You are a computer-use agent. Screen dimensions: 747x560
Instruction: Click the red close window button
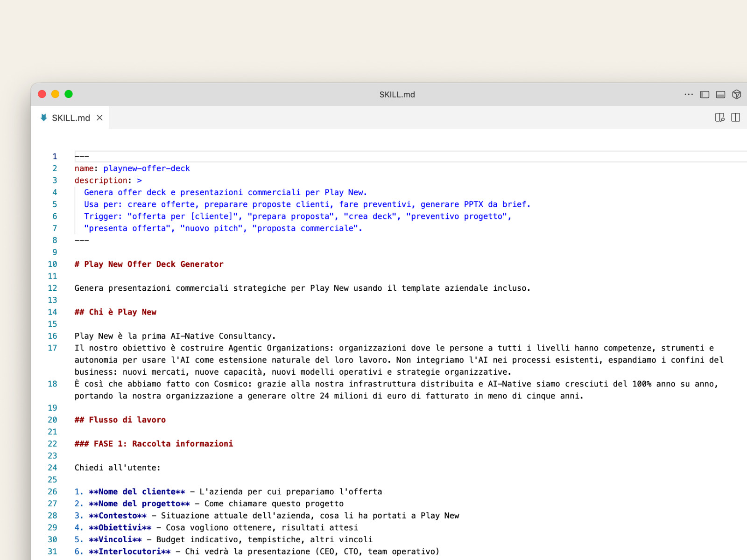(x=42, y=94)
